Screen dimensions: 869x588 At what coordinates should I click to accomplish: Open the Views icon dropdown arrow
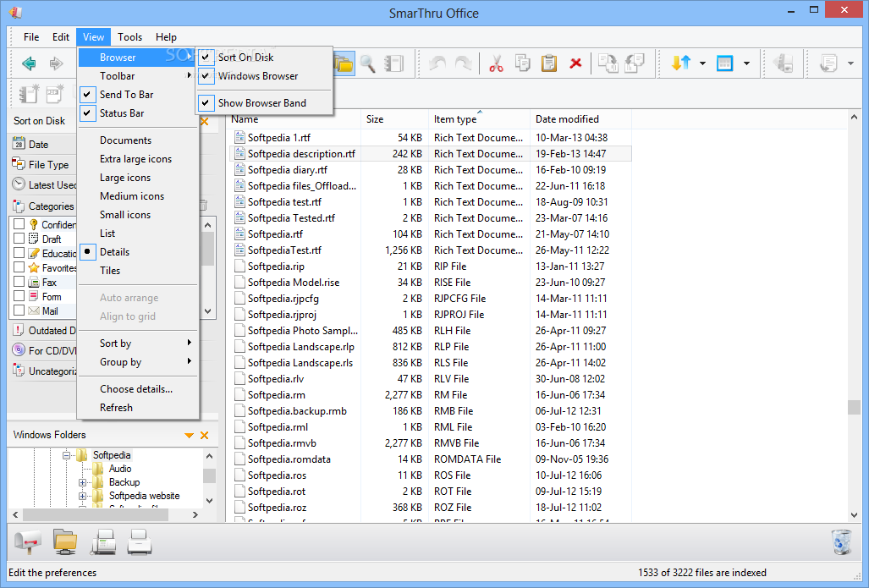746,63
